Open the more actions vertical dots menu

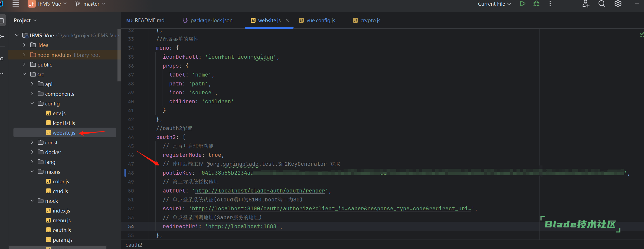[x=550, y=4]
